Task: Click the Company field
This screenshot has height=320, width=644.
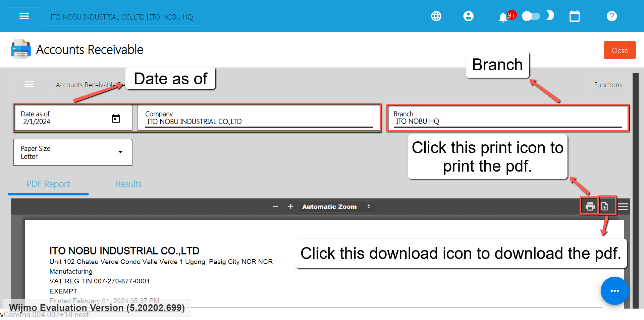Action: coord(259,118)
